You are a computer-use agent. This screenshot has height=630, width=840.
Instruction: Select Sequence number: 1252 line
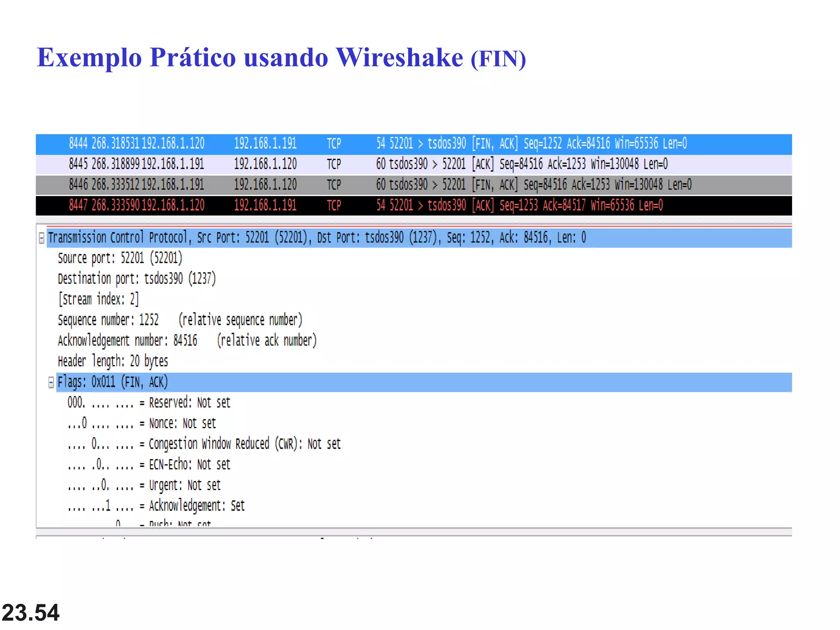click(x=180, y=320)
